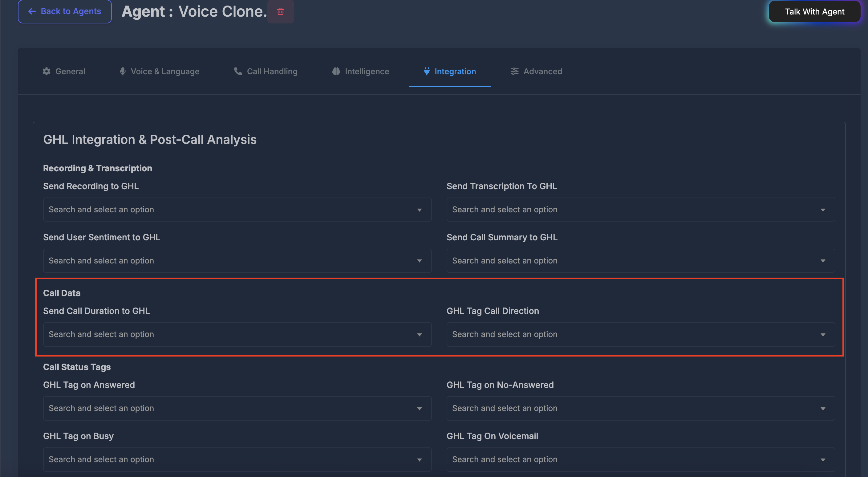Switch to the Call Handling tab

pyautogui.click(x=272, y=71)
